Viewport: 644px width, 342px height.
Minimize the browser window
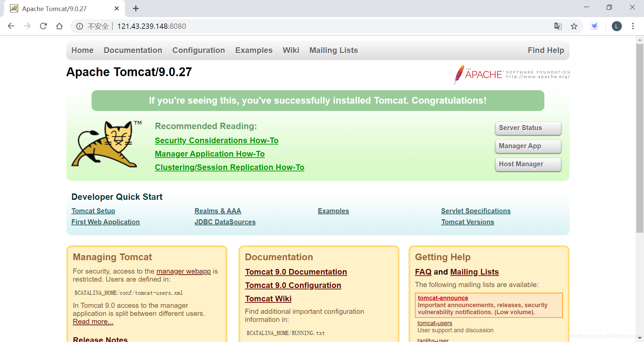pyautogui.click(x=586, y=7)
